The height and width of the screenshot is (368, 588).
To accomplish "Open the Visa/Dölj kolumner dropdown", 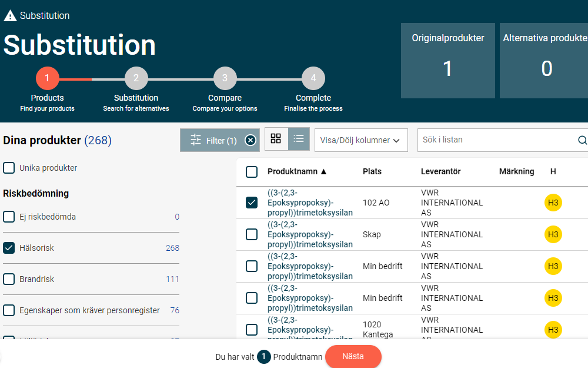I will point(361,140).
